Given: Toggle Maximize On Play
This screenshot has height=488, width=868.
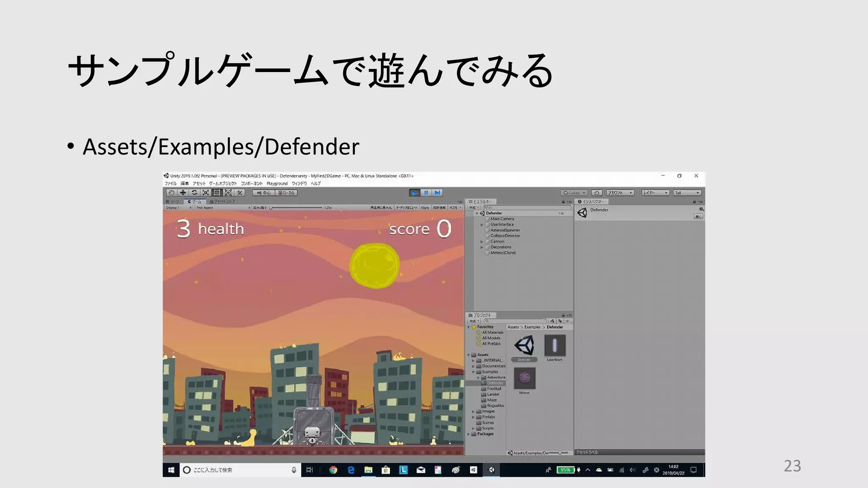Looking at the screenshot, I should pyautogui.click(x=381, y=208).
